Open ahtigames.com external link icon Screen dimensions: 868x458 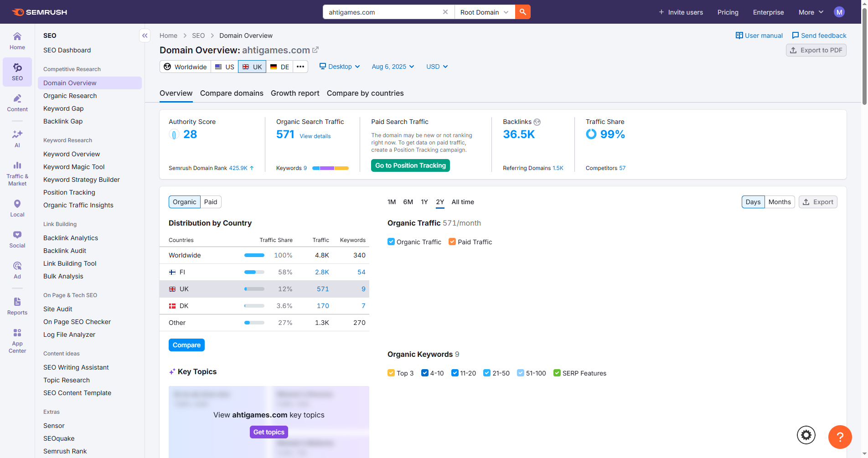(315, 50)
